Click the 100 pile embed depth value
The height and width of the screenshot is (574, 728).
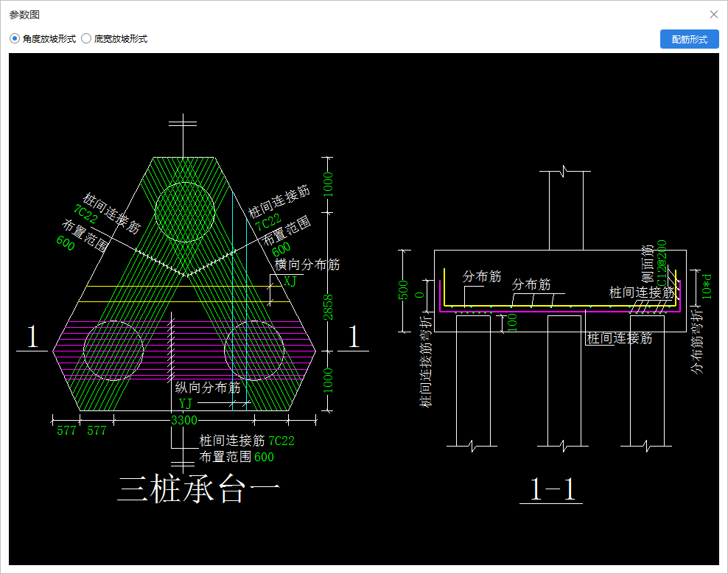pyautogui.click(x=512, y=322)
